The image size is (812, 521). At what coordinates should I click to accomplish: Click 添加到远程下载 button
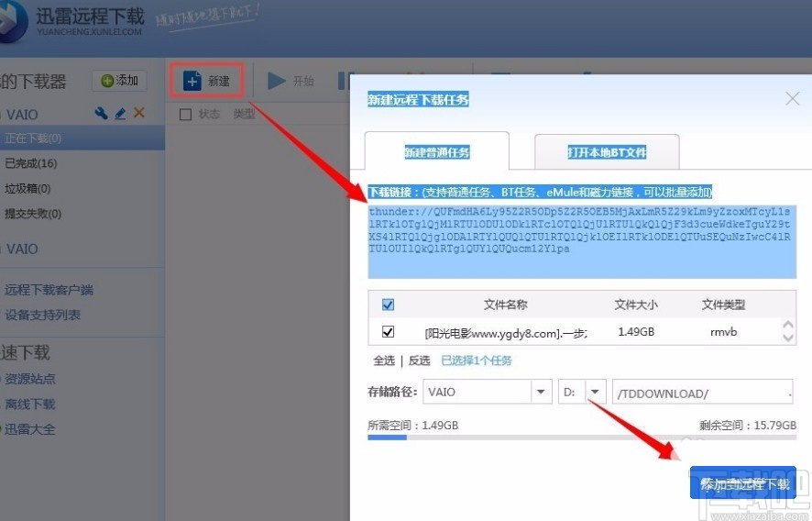(742, 482)
